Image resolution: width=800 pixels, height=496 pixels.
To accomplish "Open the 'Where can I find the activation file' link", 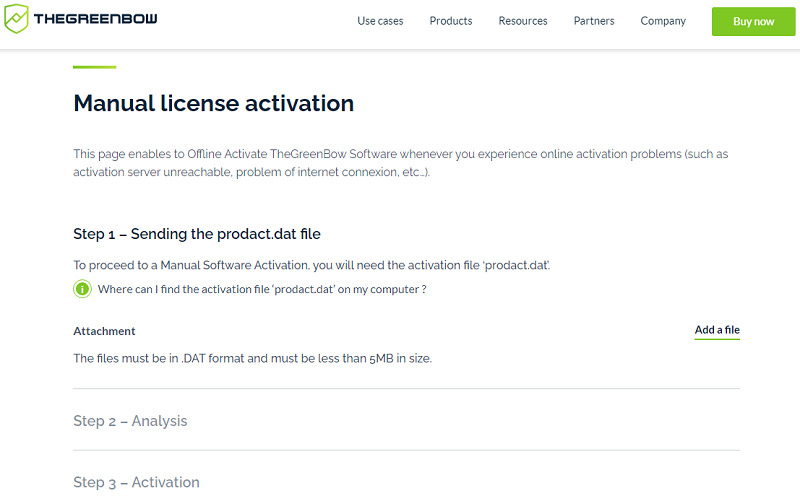I will point(262,289).
